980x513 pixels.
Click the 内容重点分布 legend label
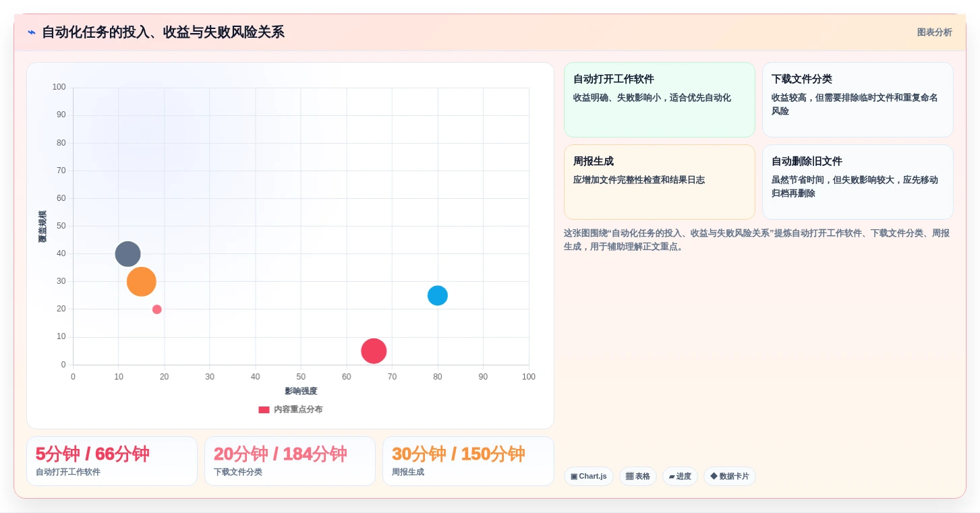coord(298,410)
